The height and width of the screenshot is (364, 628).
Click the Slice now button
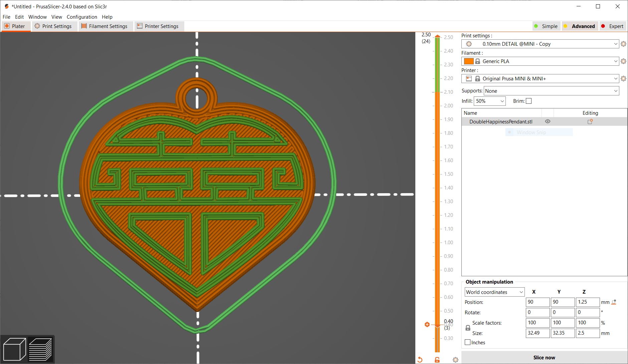pyautogui.click(x=544, y=357)
